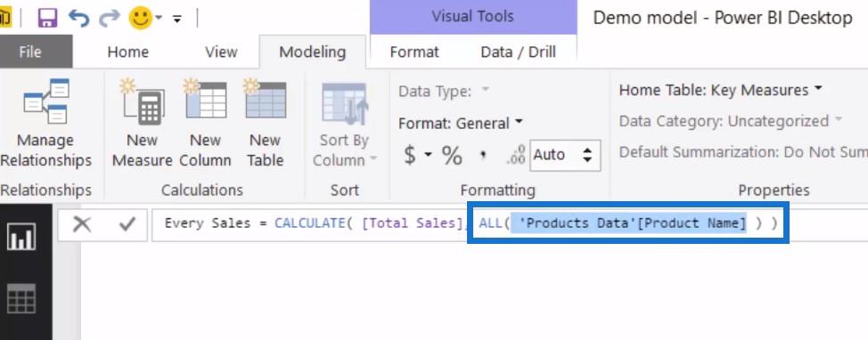Open the Home Table: Key Measures dropdown

(x=721, y=90)
